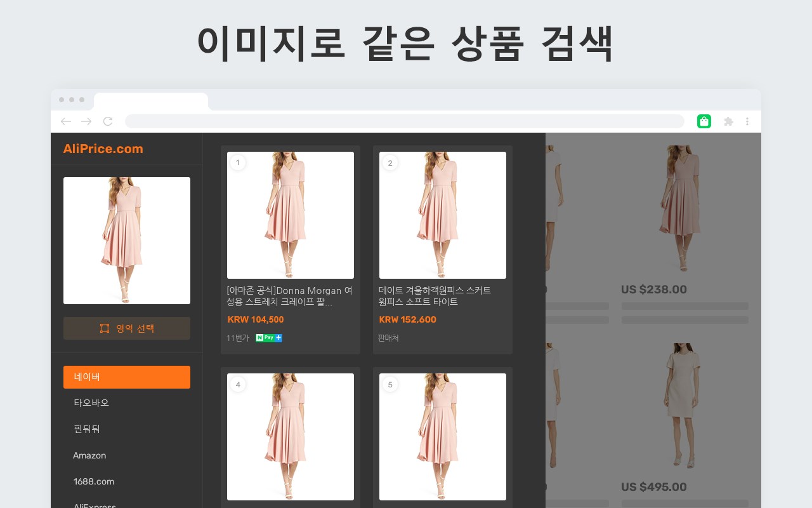The image size is (812, 508).
Task: Click the beige dress image above US $495.00
Action: pos(684,406)
